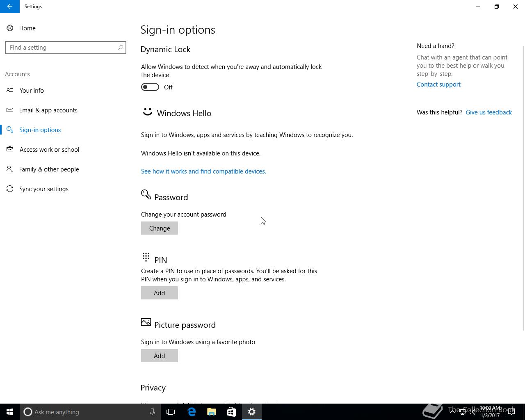Image resolution: width=525 pixels, height=420 pixels.
Task: Launch Microsoft Edge from the taskbar
Action: (x=192, y=412)
